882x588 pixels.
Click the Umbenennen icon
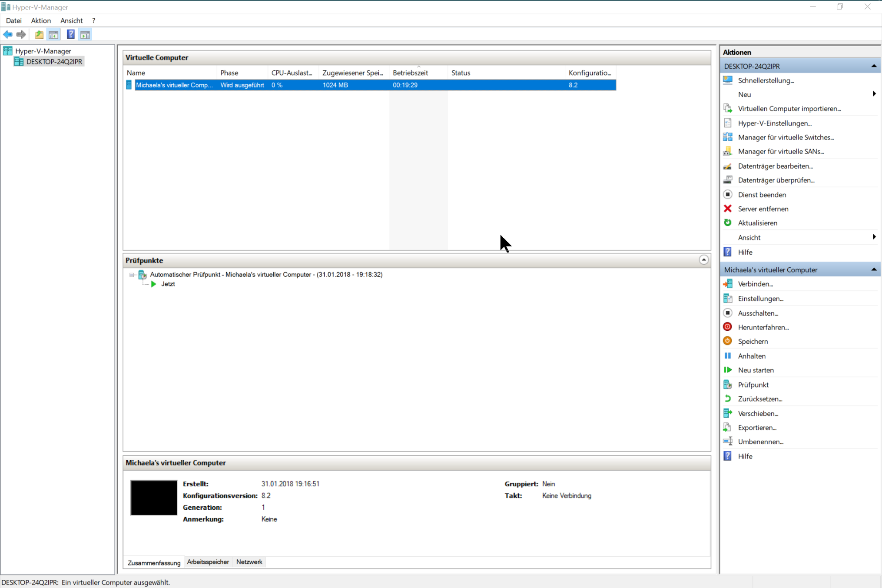728,442
